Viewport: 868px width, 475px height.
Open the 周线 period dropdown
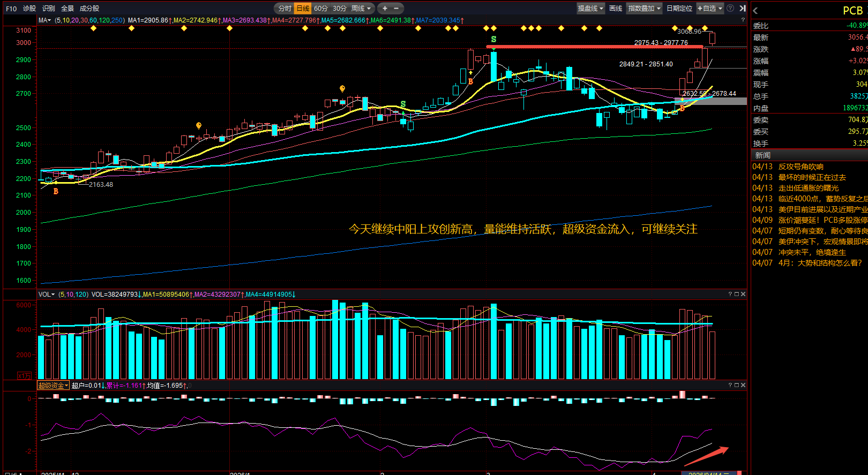tap(361, 9)
